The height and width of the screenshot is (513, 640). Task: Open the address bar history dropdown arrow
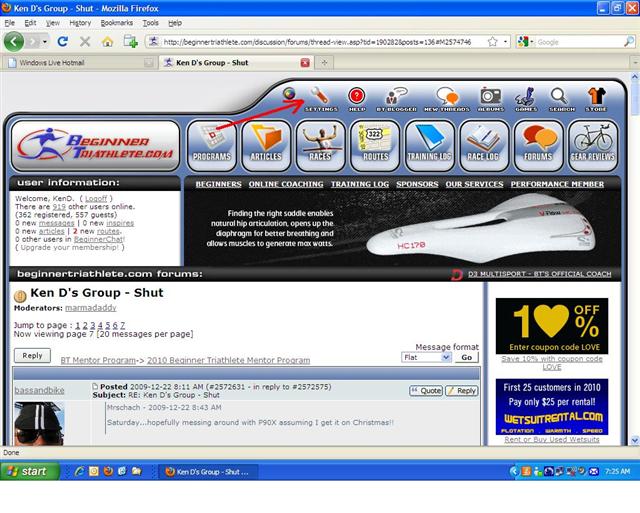pyautogui.click(x=505, y=42)
